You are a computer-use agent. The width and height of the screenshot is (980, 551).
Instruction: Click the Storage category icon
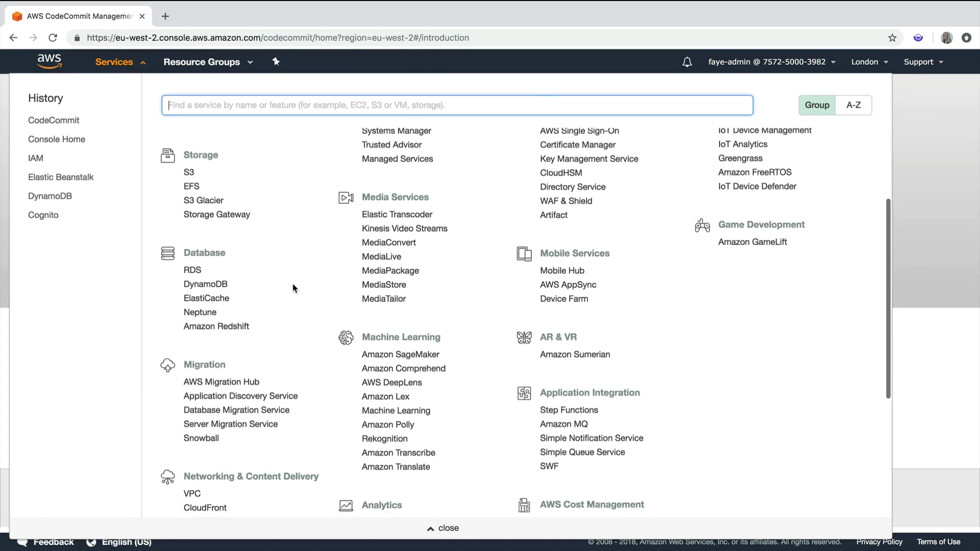point(167,155)
